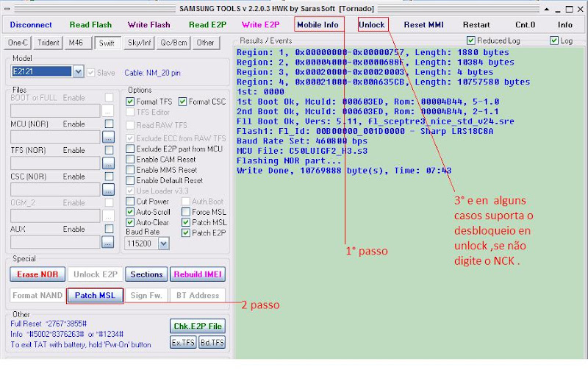Open the Baud Rate dropdown 115200

[x=163, y=244]
